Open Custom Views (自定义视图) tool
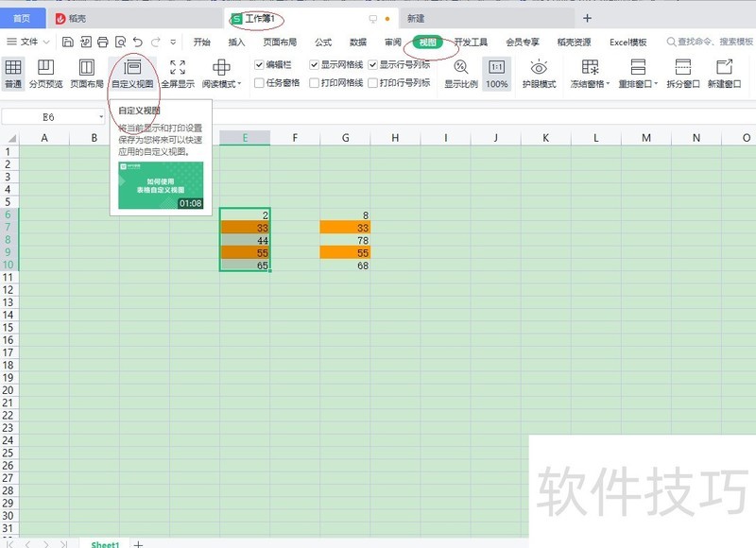Screen dimensions: 756x548 click(x=132, y=73)
